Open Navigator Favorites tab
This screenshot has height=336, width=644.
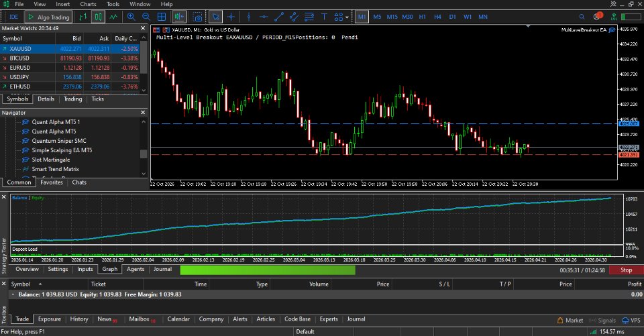pos(52,182)
